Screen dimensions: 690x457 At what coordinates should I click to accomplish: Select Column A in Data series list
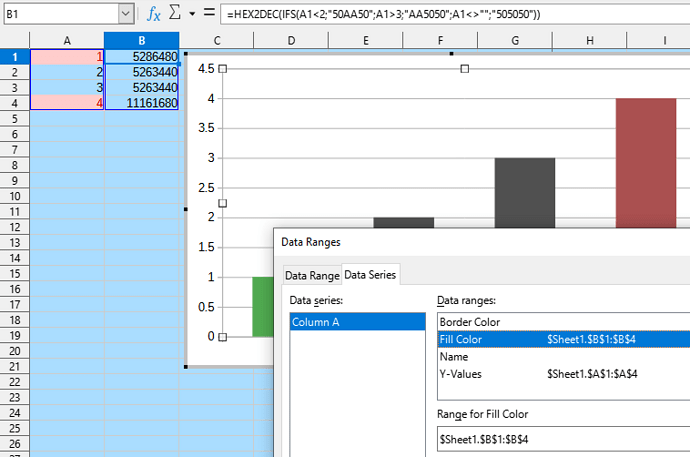coord(357,322)
